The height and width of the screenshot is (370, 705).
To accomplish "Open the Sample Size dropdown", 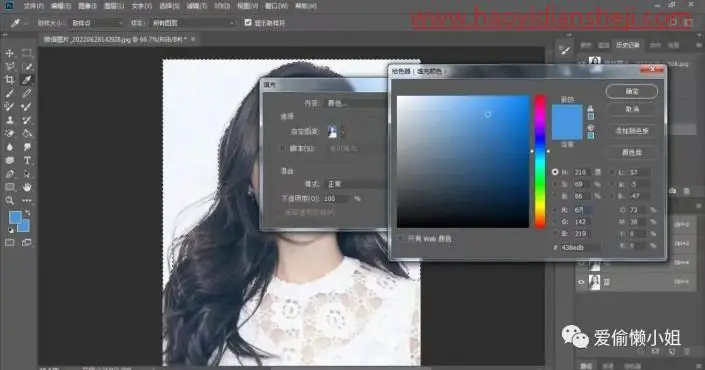I will point(97,23).
